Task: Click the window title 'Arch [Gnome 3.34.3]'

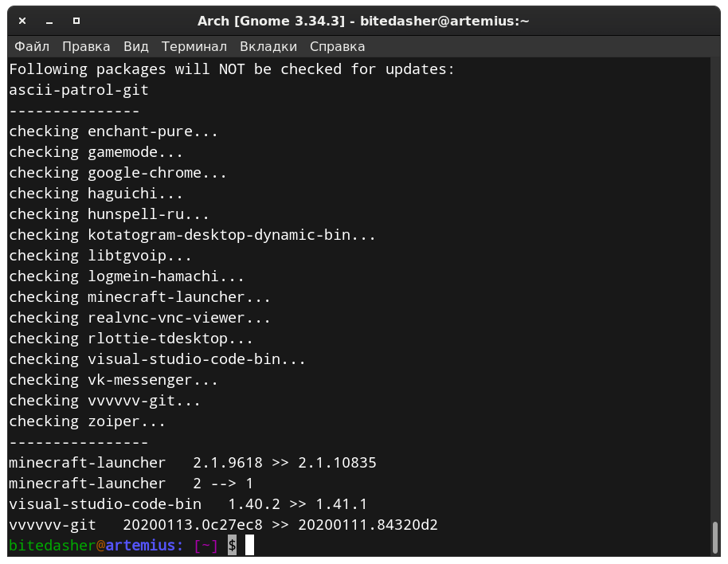Action: click(271, 21)
